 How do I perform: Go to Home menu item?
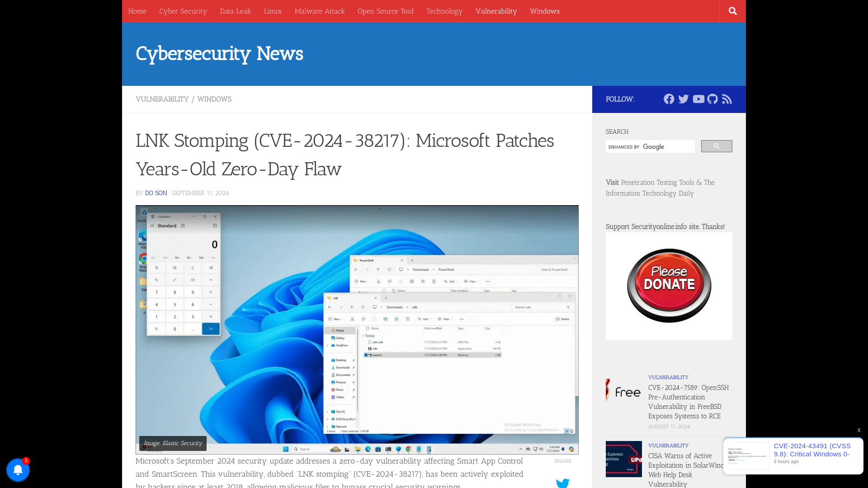point(137,11)
